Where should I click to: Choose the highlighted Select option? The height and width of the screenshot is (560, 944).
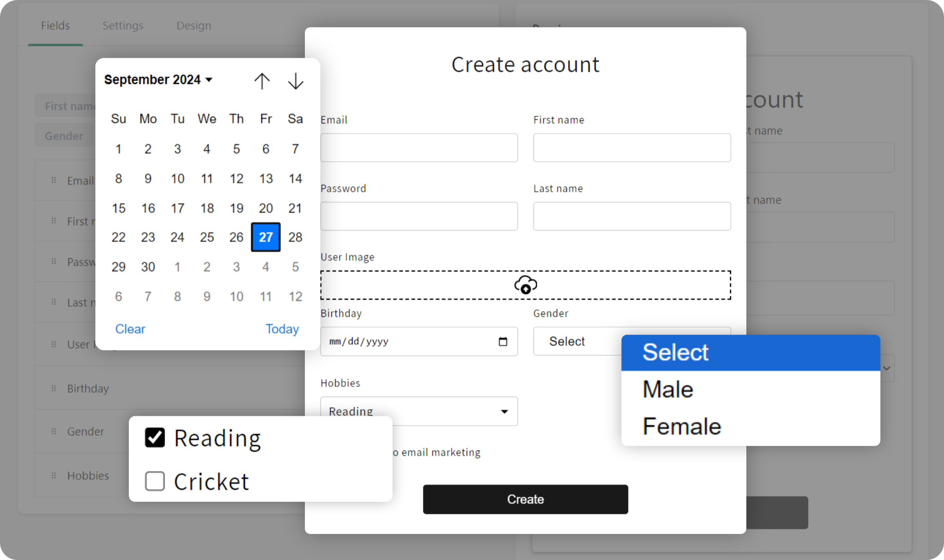coord(750,353)
